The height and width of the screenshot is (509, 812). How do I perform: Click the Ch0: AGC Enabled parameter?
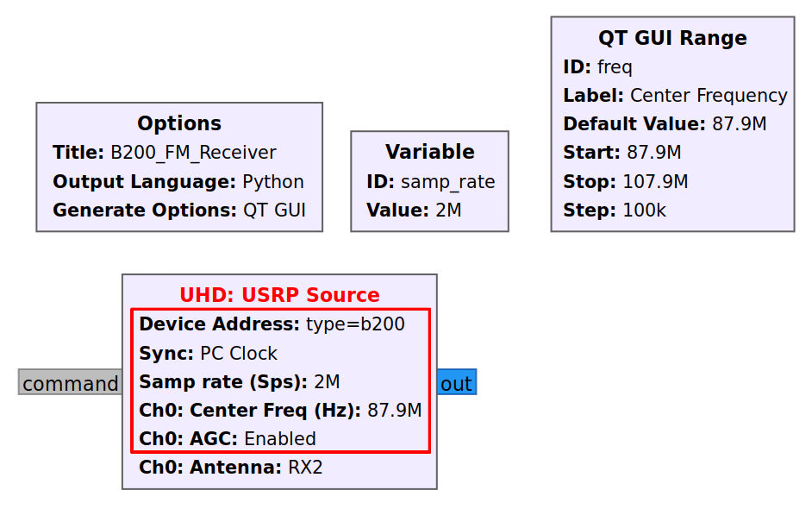228,438
